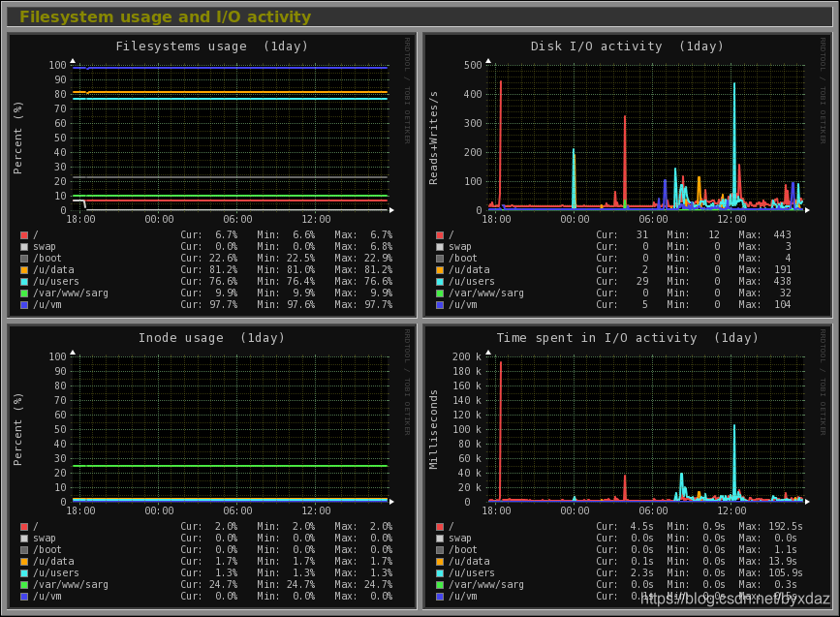Click Max 81.2% value of /u/data filesystem usage

click(378, 270)
